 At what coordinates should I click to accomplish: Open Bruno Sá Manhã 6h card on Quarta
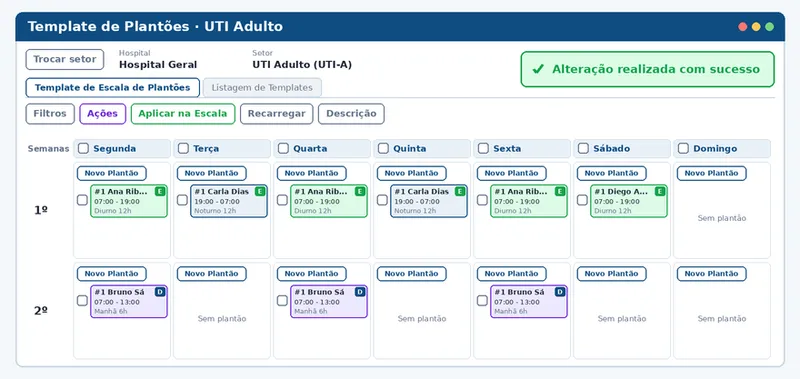click(x=329, y=301)
